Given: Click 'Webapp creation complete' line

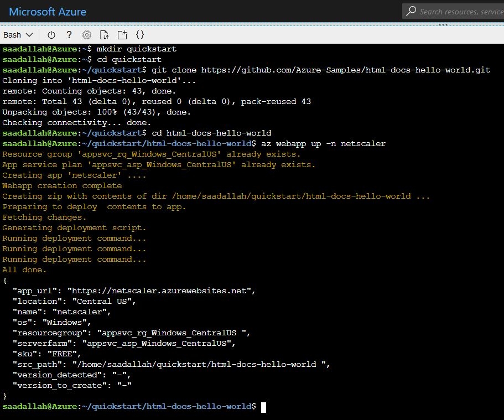Looking at the screenshot, I should point(62,186).
